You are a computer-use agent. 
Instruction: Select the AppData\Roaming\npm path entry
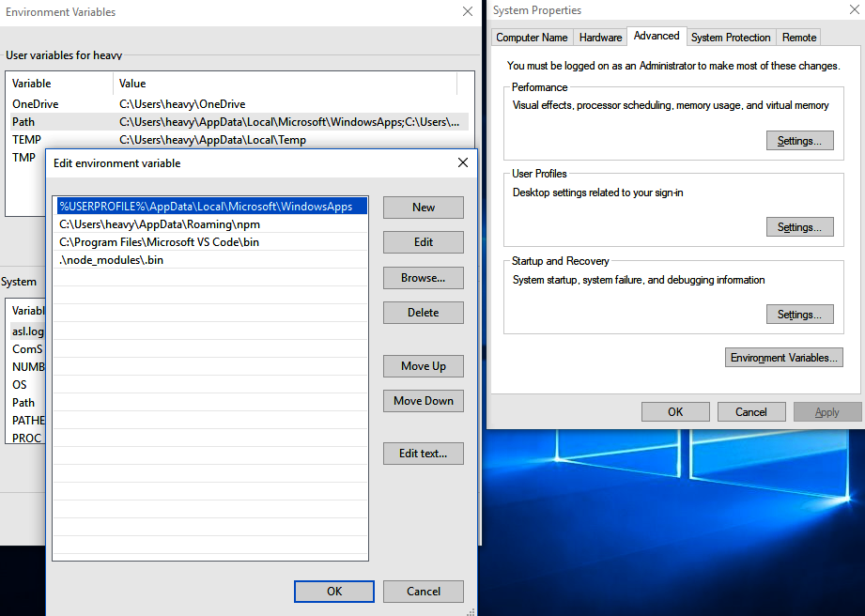[160, 224]
